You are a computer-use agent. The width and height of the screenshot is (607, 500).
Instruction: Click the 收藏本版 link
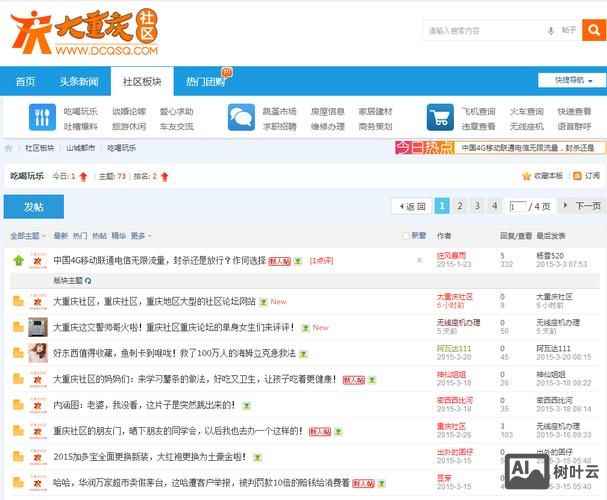click(x=548, y=176)
